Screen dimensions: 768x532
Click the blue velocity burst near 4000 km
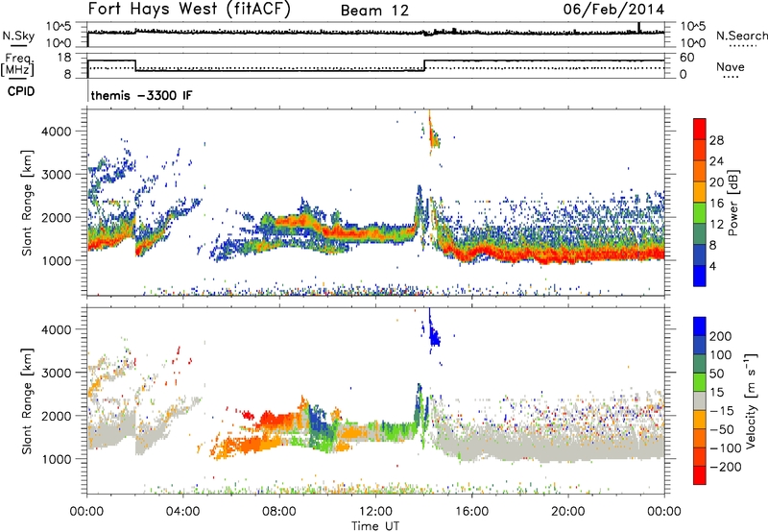click(434, 334)
